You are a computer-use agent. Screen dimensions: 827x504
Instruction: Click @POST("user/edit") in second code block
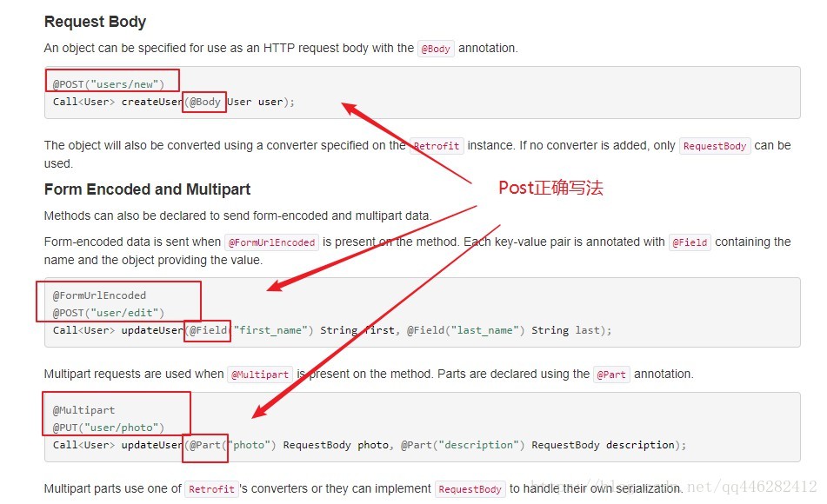click(x=107, y=313)
